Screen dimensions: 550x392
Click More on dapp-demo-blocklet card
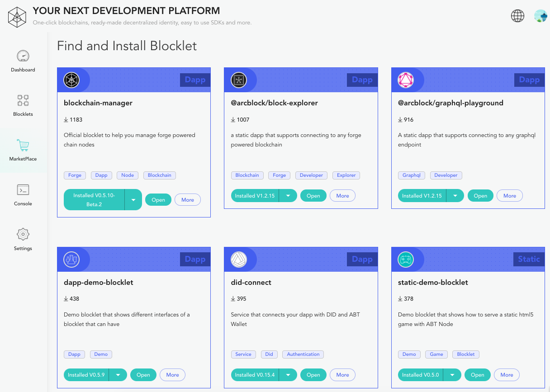[x=172, y=375]
